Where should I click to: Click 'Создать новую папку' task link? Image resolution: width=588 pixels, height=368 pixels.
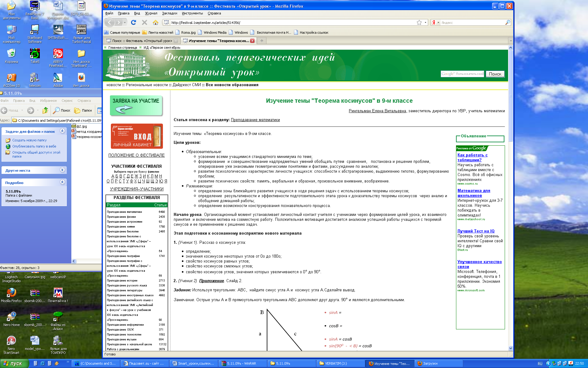point(29,140)
